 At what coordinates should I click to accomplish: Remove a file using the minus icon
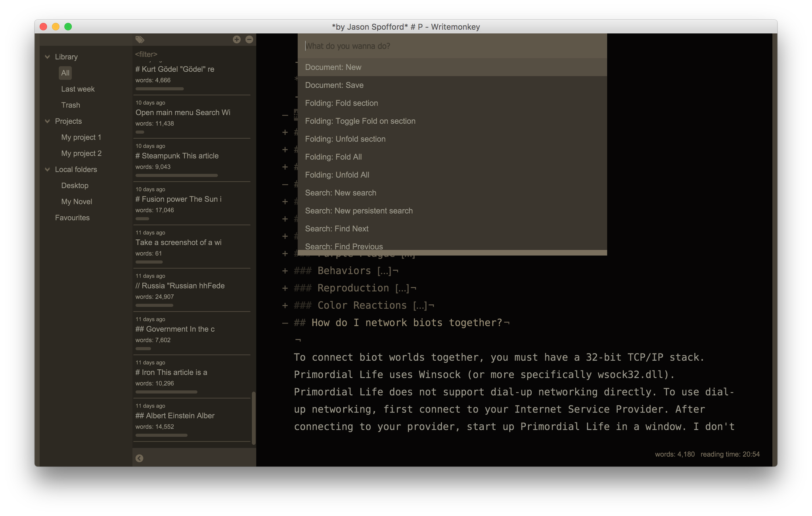click(x=249, y=39)
